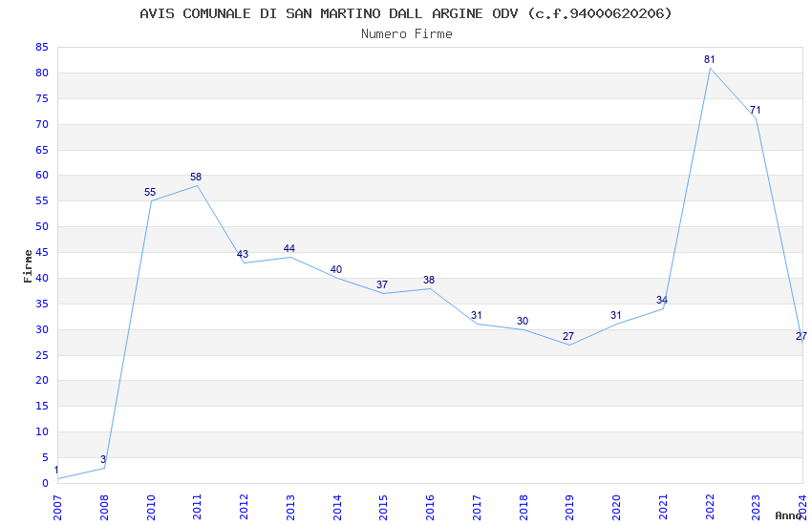The height and width of the screenshot is (525, 812).
Task: Click the subtitle Numero Firme
Action: coord(407,34)
